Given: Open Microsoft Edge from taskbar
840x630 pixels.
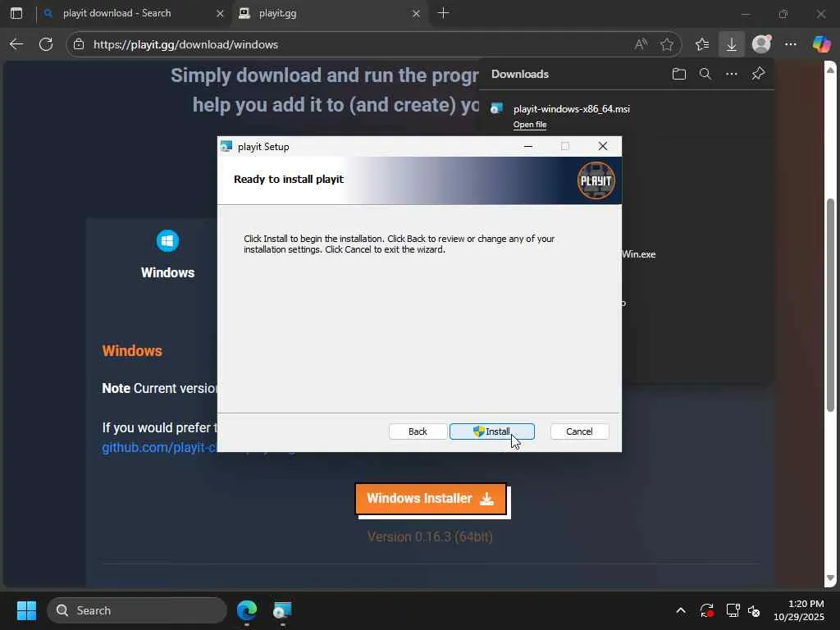Looking at the screenshot, I should 247,610.
